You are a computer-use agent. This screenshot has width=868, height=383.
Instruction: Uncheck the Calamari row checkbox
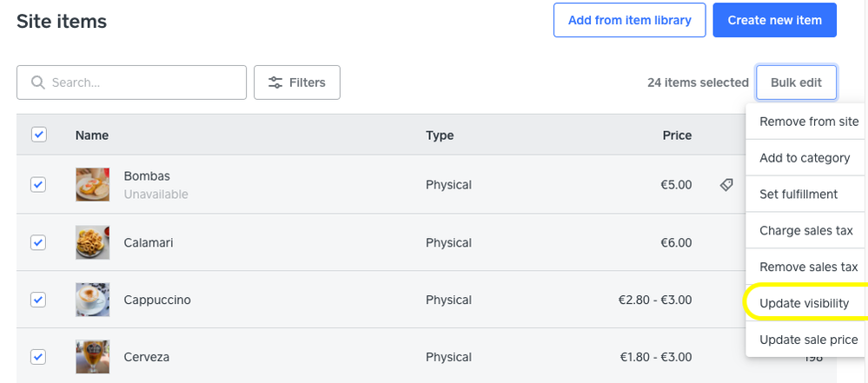38,242
